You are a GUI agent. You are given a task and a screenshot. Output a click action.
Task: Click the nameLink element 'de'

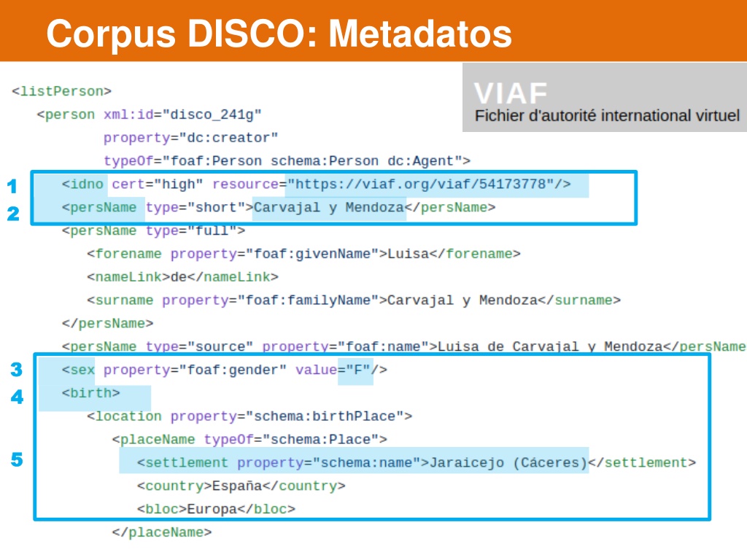tap(182, 277)
